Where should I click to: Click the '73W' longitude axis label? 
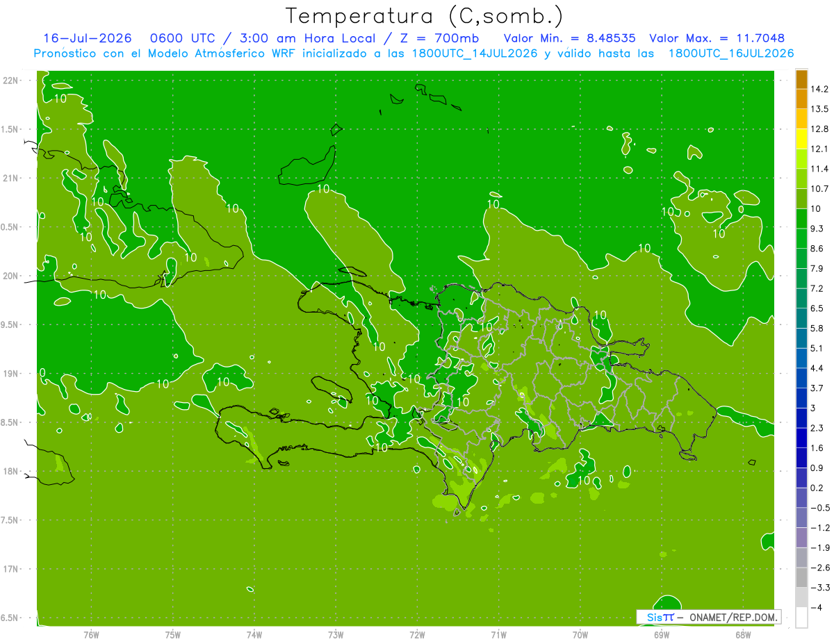coord(336,634)
